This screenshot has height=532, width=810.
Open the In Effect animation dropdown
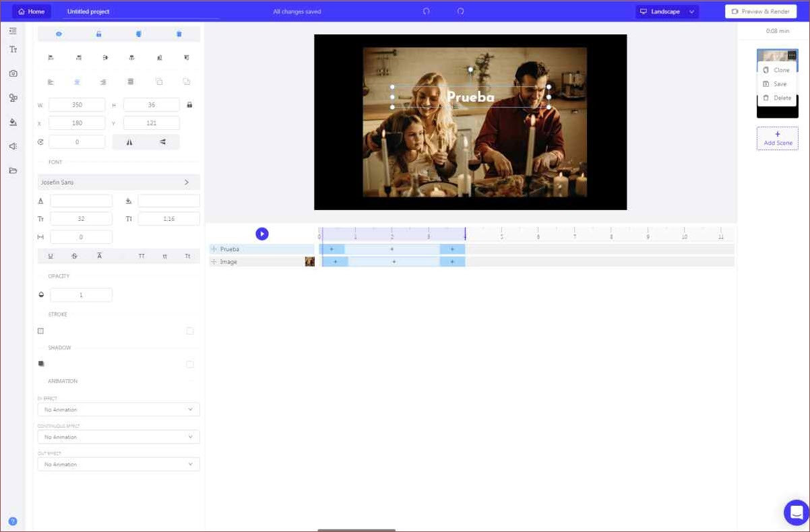[119, 409]
